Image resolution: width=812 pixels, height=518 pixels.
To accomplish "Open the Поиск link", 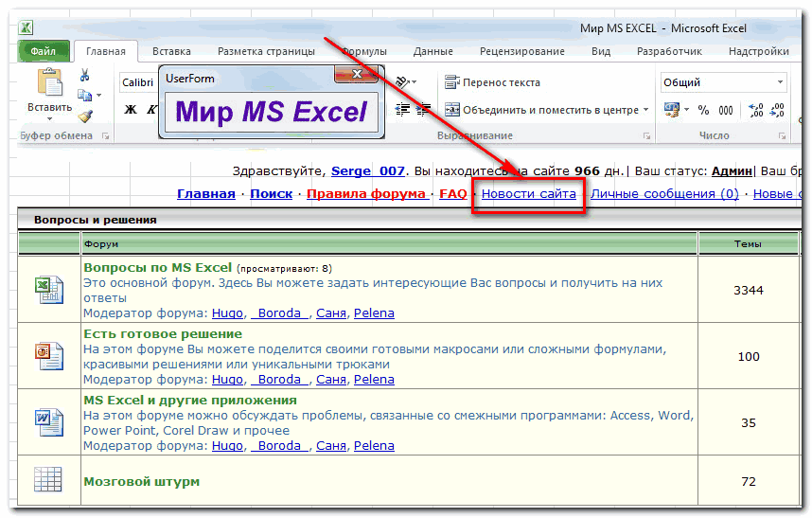I will 272,194.
